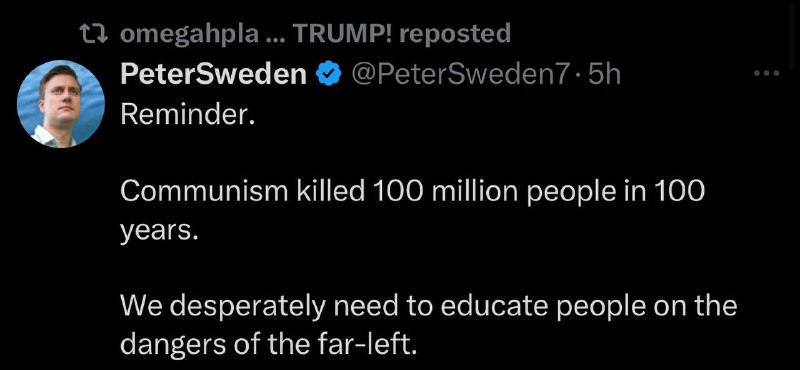This screenshot has width=800, height=370.
Task: Click the 'Reminder.' line of the tweet
Action: 187,116
